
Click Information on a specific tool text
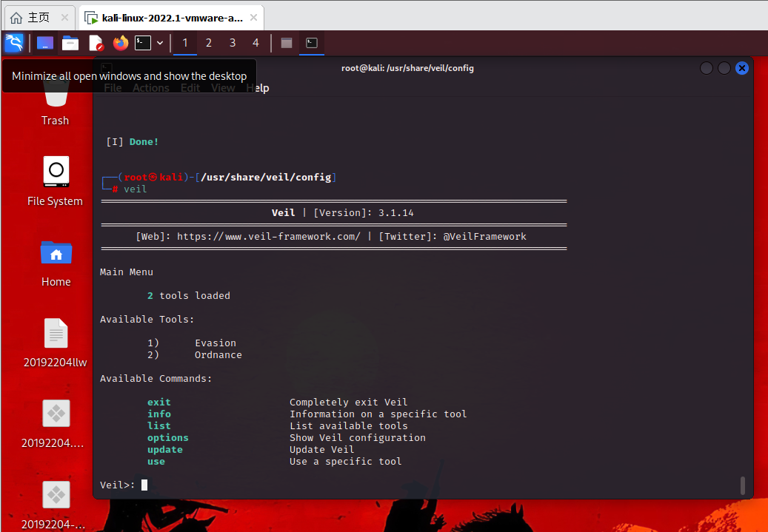click(378, 414)
